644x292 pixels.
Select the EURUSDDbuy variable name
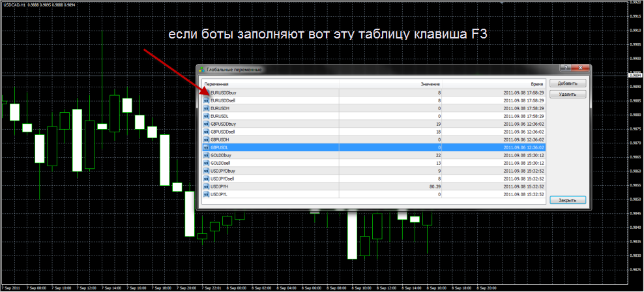[x=223, y=93]
